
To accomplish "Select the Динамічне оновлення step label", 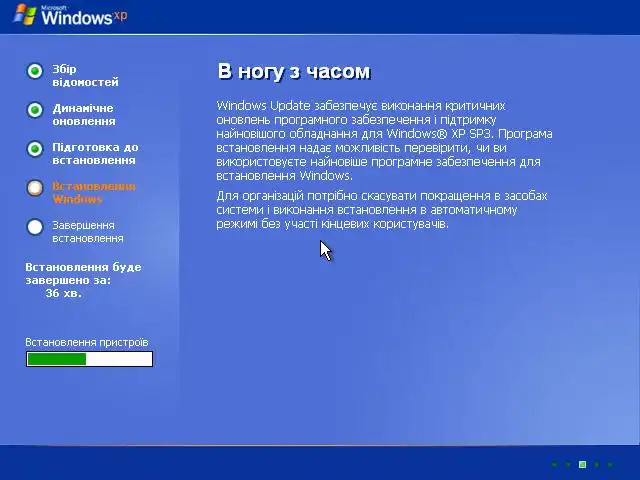I will click(x=84, y=115).
